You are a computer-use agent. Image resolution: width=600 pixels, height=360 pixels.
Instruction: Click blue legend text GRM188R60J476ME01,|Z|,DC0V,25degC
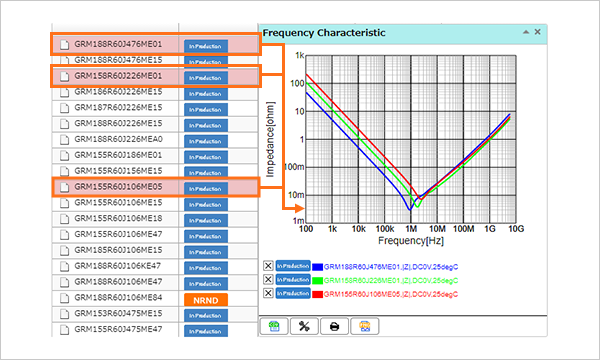click(x=391, y=267)
